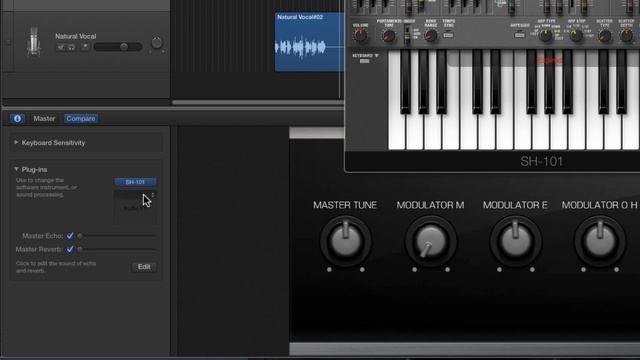Screen dimensions: 640x360
Task: Click the "Keyboard Sensitivity" label
Action: [x=53, y=143]
